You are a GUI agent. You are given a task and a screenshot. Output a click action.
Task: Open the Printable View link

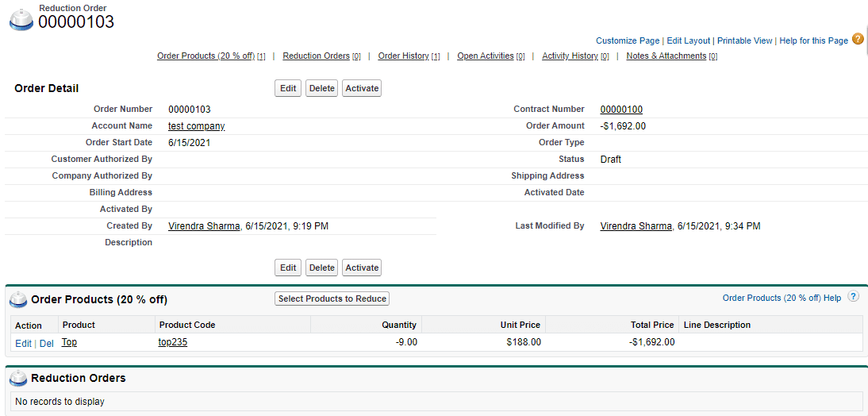pos(744,40)
